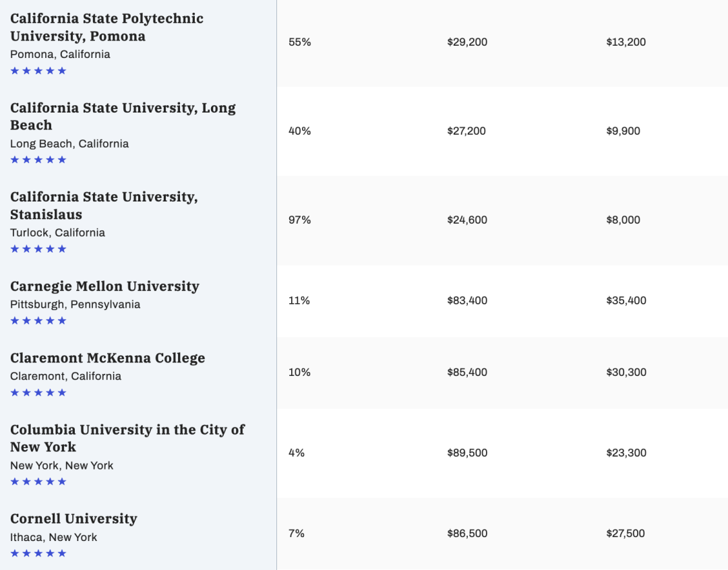Click star rating under Long Beach
Screen dimensions: 728x570
[38, 160]
